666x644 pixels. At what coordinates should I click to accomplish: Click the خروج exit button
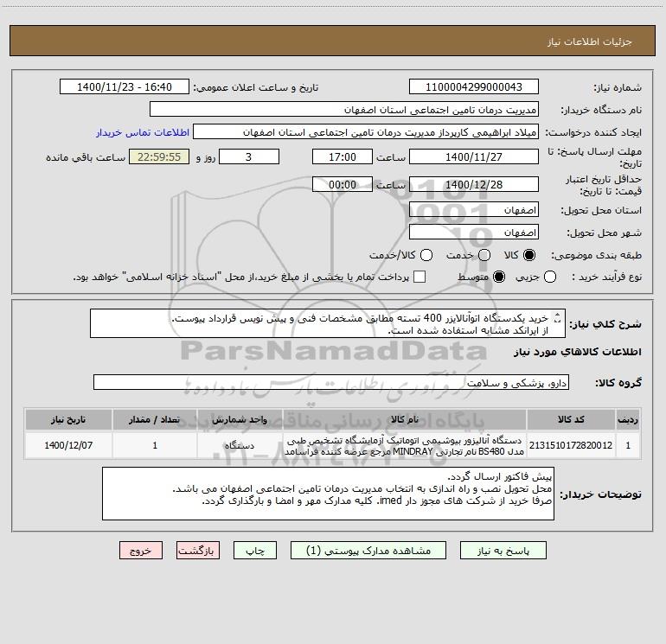pyautogui.click(x=141, y=551)
